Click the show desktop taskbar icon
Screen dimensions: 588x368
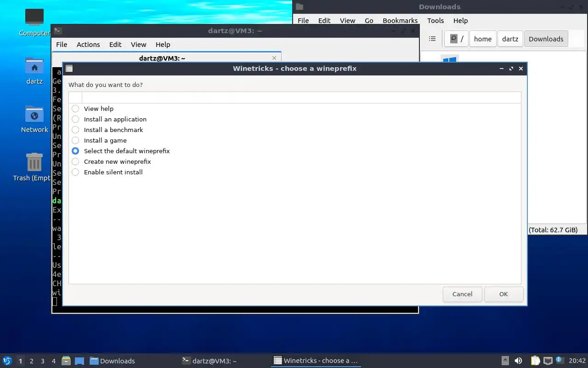point(79,361)
